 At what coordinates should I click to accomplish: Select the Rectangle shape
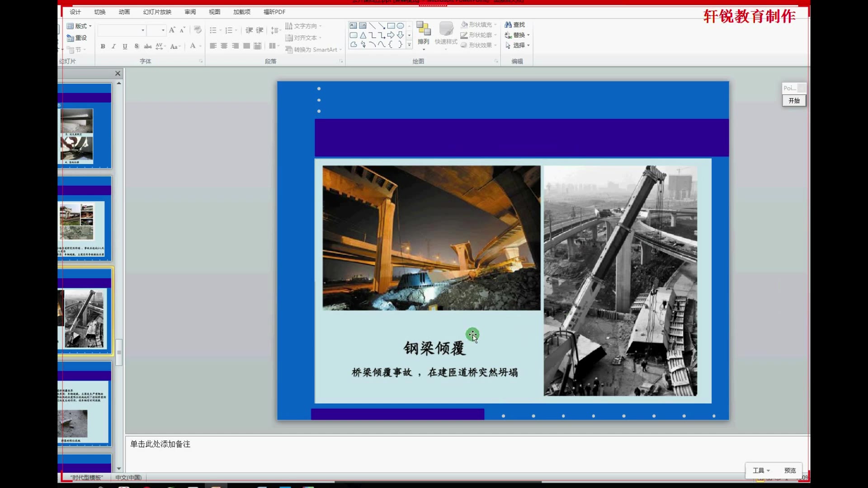point(391,26)
